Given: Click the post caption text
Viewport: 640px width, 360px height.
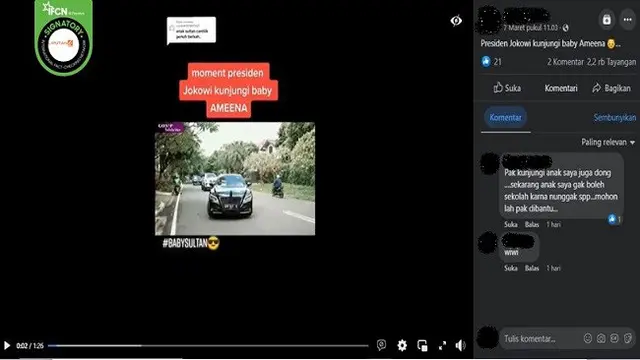Looking at the screenshot, I should [550, 44].
